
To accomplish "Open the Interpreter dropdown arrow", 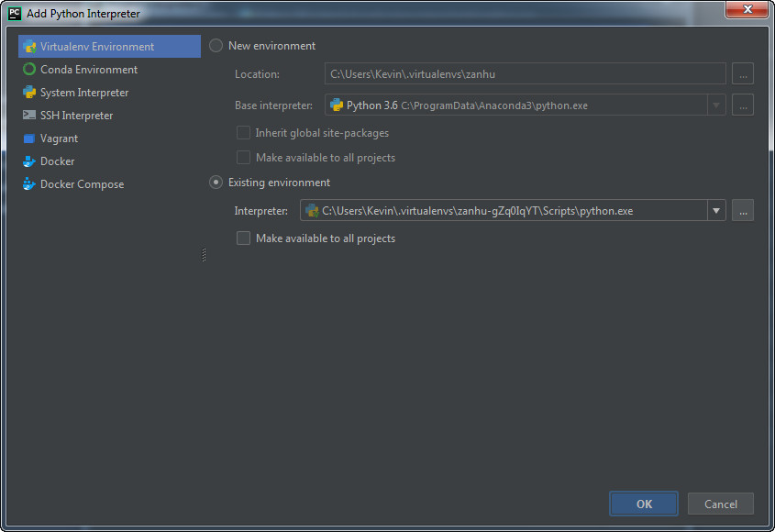I will 716,211.
